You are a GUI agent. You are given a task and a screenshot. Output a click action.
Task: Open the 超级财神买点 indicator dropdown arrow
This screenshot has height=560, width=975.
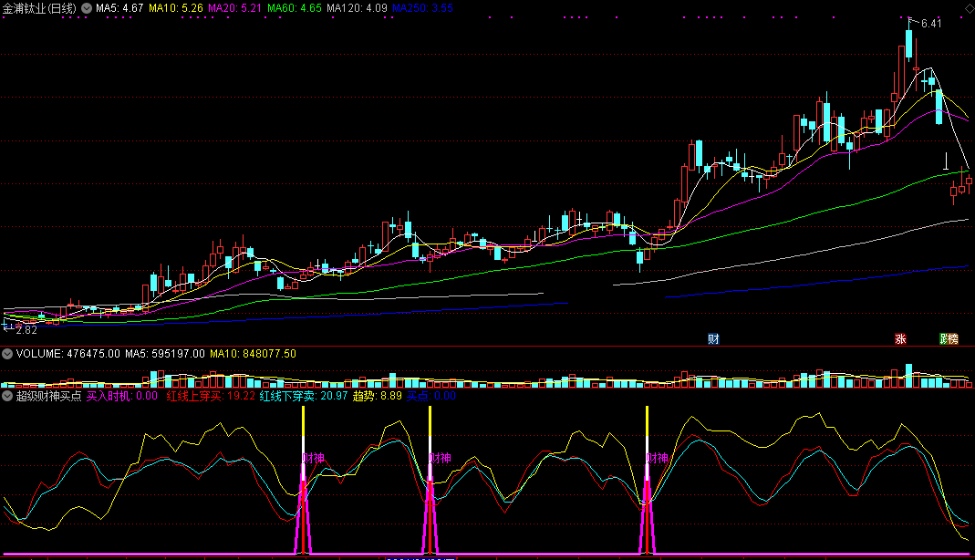[x=6, y=396]
